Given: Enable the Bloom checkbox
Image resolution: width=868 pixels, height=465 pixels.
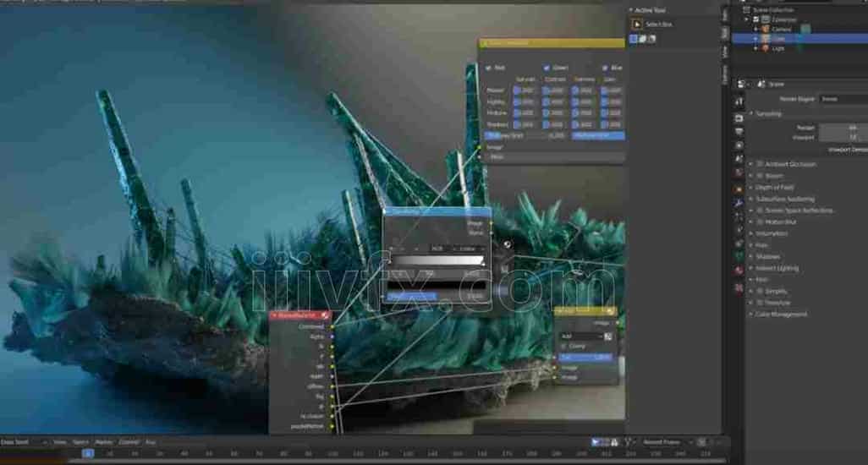Looking at the screenshot, I should [760, 176].
